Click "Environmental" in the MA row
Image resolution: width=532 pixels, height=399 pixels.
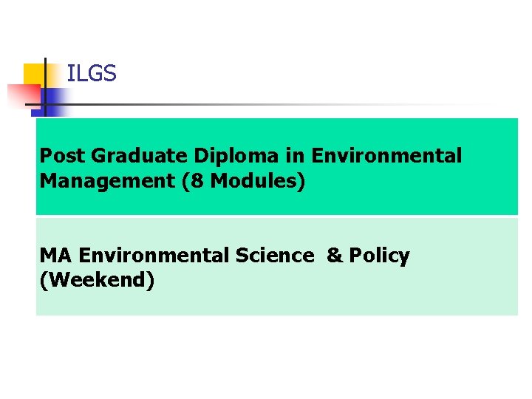(x=154, y=256)
